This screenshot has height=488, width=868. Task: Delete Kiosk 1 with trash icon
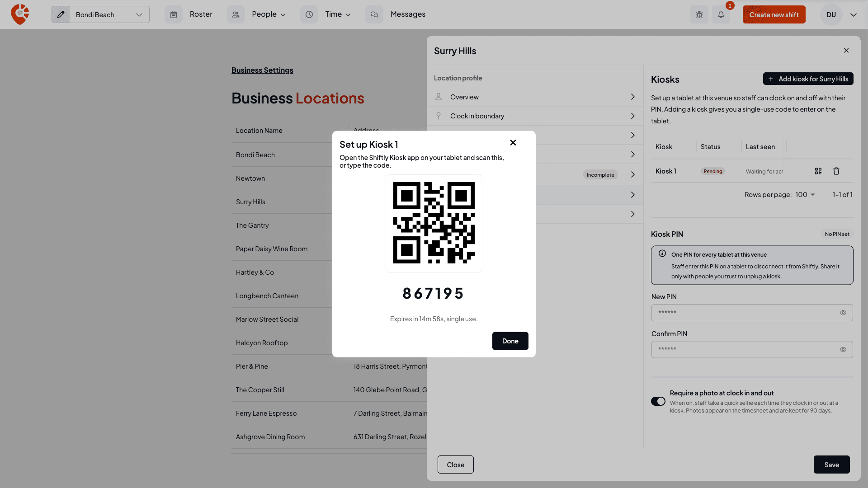(x=836, y=171)
